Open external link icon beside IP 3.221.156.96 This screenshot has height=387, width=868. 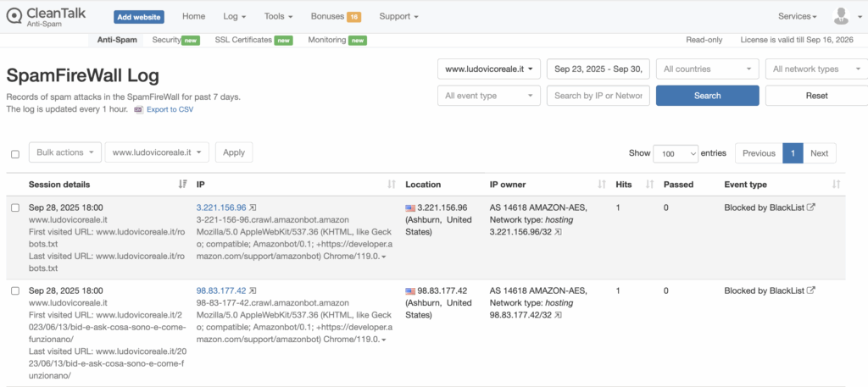pos(253,207)
